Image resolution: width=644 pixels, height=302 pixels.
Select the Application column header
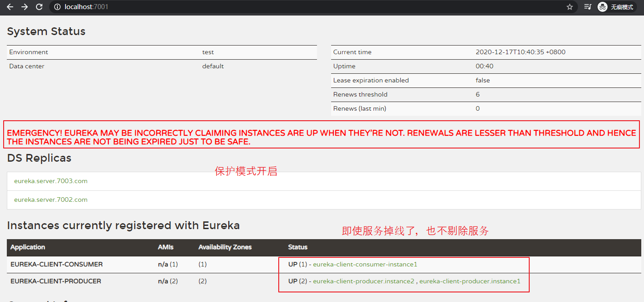click(28, 247)
